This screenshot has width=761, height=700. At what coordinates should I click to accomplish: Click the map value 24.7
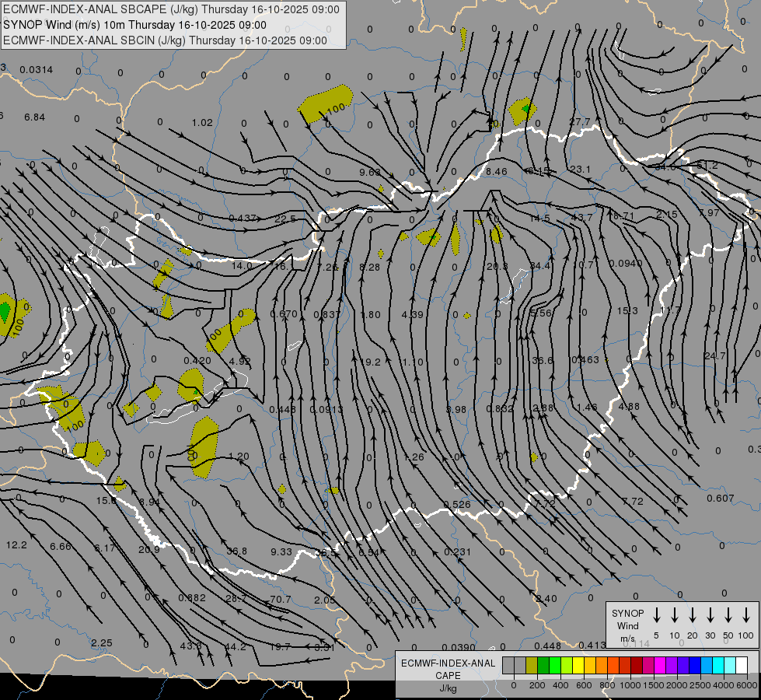(x=715, y=356)
